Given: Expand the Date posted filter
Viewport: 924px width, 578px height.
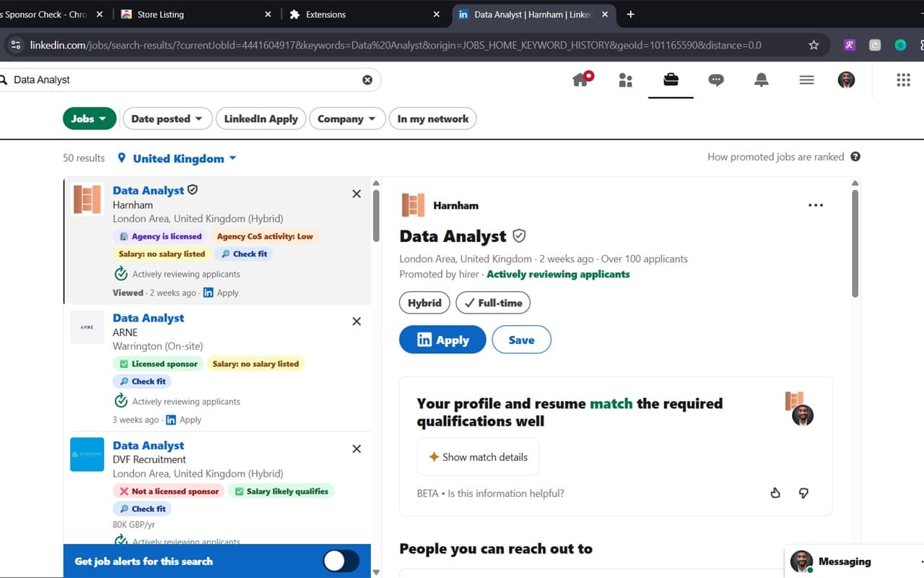Looking at the screenshot, I should pyautogui.click(x=167, y=118).
